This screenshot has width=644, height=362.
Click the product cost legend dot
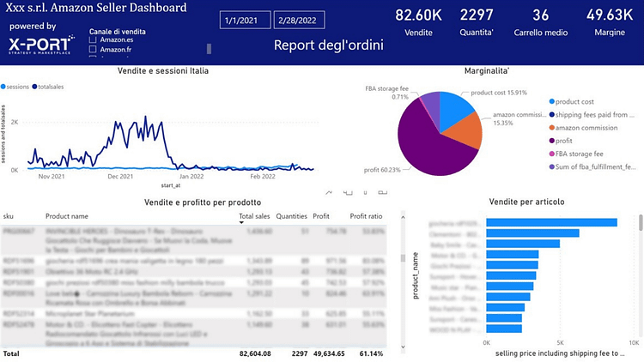(551, 101)
